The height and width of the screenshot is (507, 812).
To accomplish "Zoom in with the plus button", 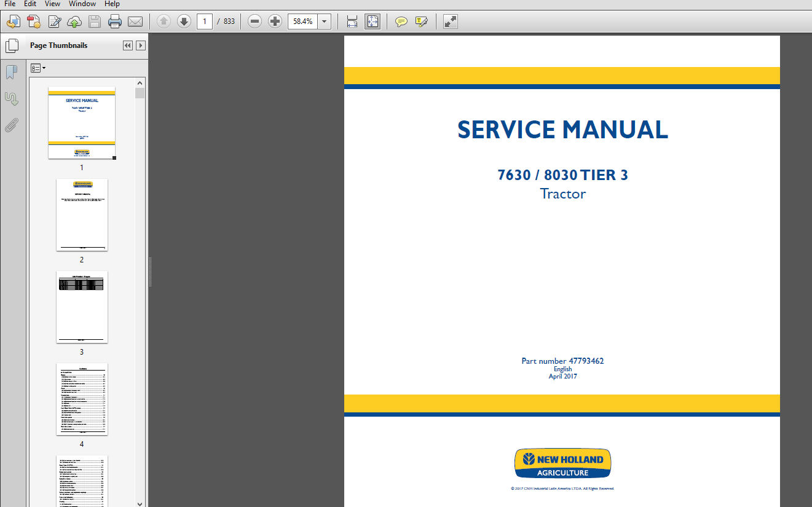I will pyautogui.click(x=275, y=22).
